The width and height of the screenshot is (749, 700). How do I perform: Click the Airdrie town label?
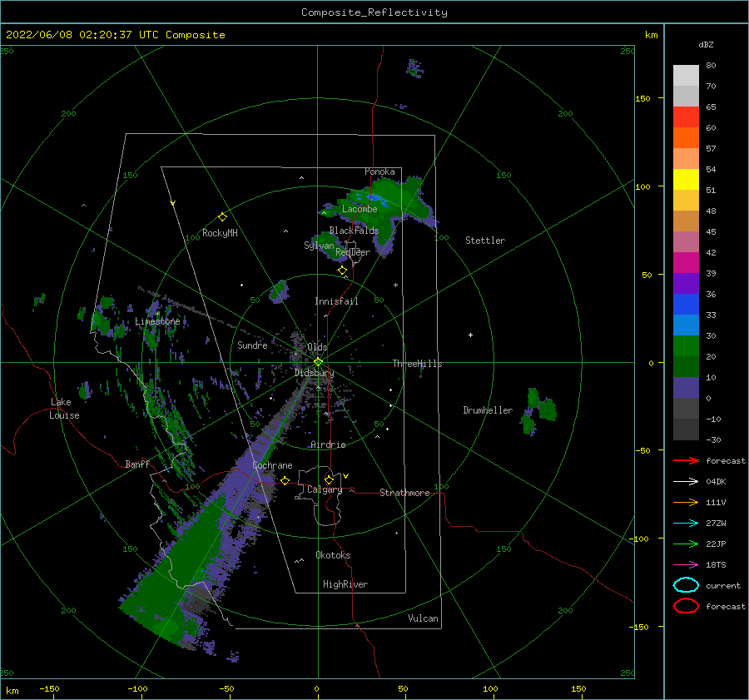tap(328, 444)
